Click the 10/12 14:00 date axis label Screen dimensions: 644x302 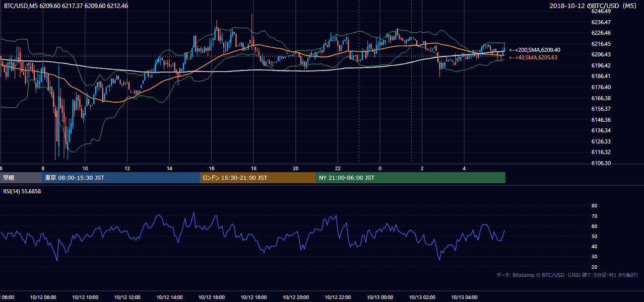(169, 297)
